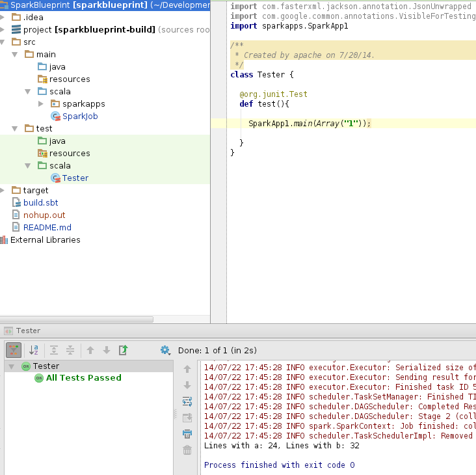
Task: Click the test resources folder icon
Action: coord(42,153)
